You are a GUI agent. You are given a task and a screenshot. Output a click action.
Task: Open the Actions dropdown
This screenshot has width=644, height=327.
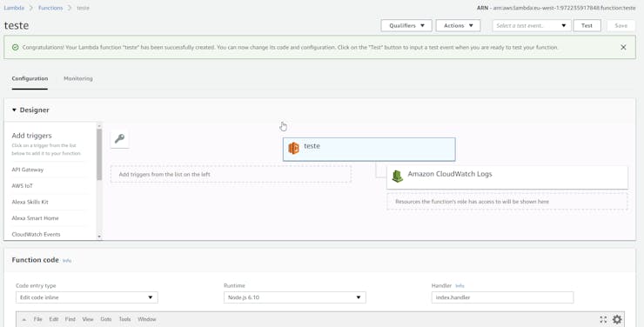[x=458, y=25]
